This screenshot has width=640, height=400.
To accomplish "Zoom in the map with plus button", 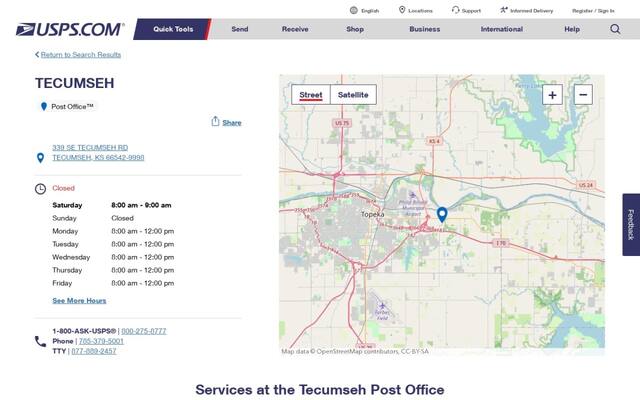I will click(552, 95).
